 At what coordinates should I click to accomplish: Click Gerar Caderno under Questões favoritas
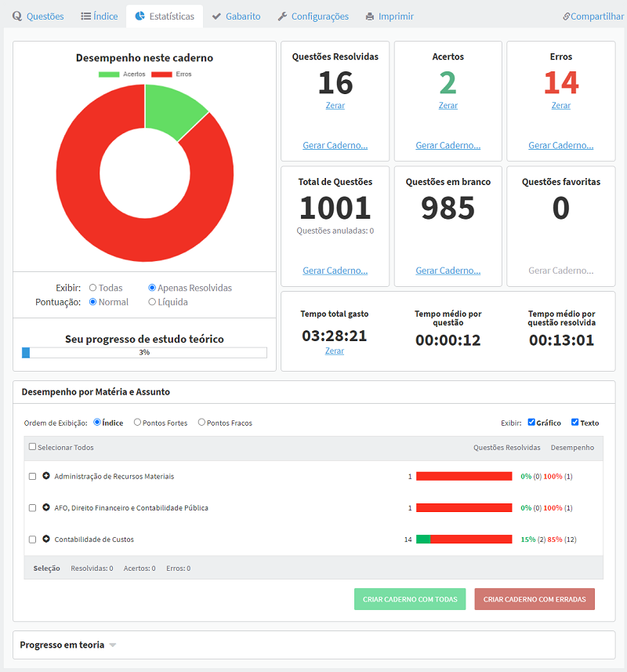(x=561, y=271)
